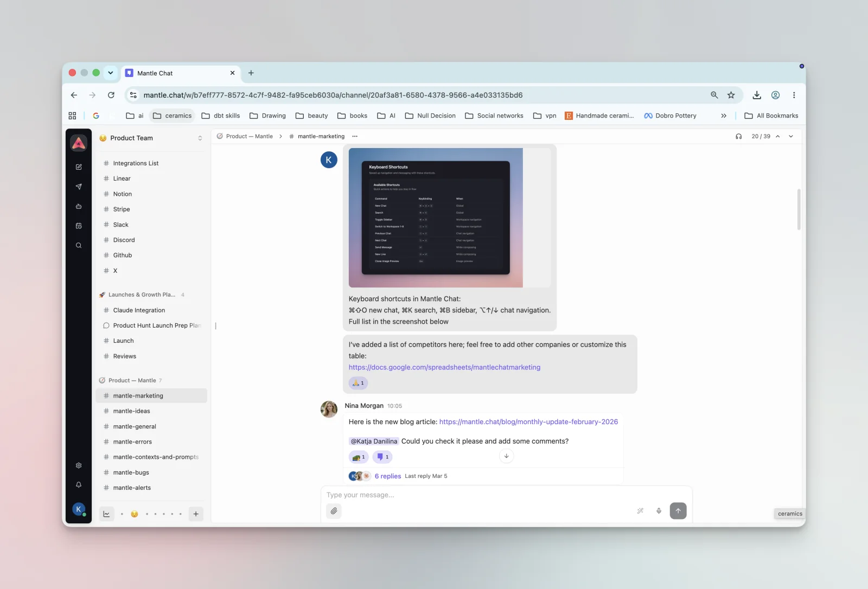This screenshot has height=589, width=868.
Task: Open the monthly update February 2026 blog link
Action: point(528,422)
